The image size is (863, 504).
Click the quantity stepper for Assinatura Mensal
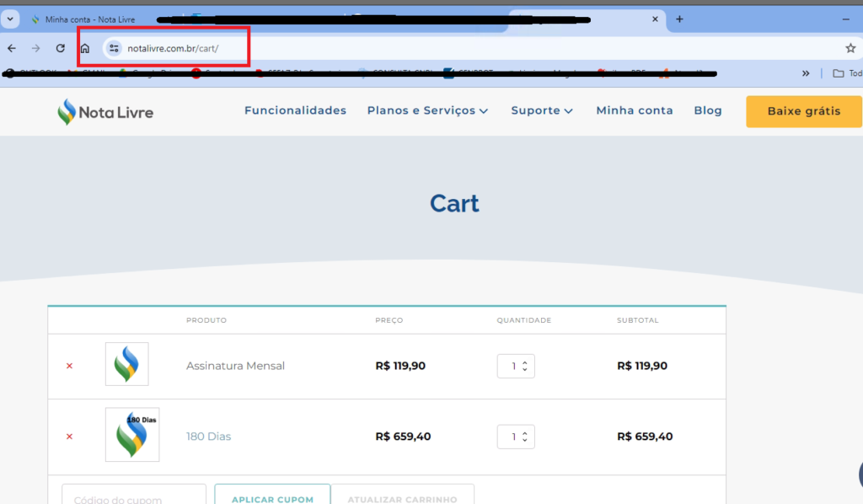click(x=524, y=366)
